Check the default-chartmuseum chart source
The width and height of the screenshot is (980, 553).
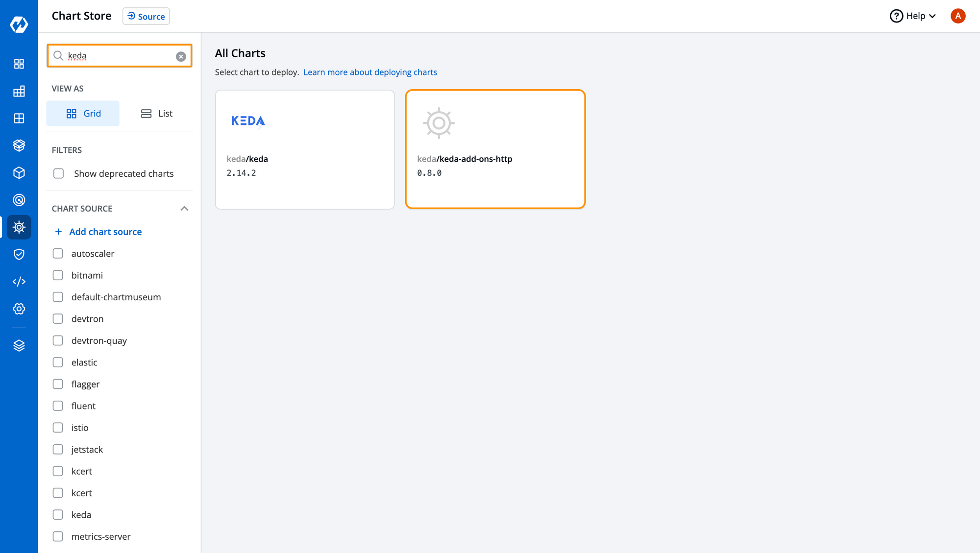tap(58, 297)
